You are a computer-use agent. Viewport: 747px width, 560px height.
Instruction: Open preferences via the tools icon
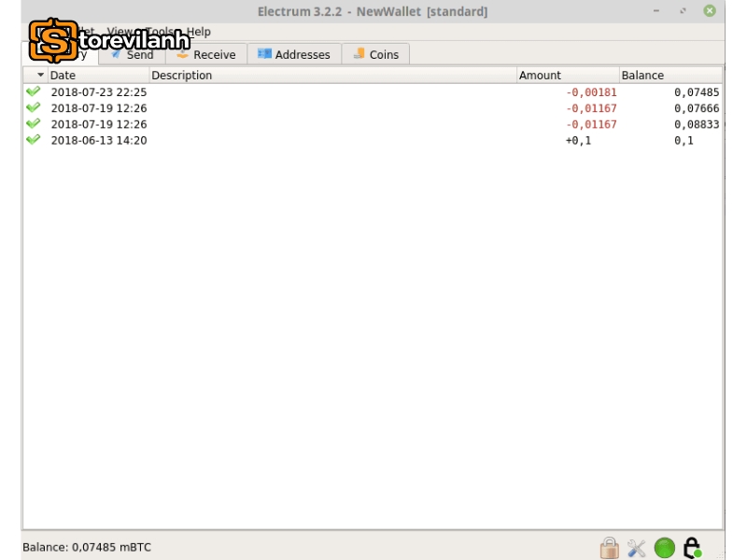(637, 548)
